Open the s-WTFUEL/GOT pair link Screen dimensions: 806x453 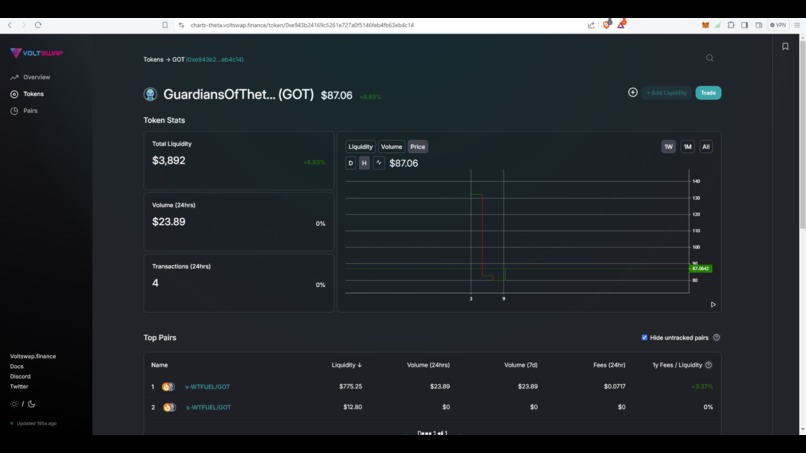208,407
